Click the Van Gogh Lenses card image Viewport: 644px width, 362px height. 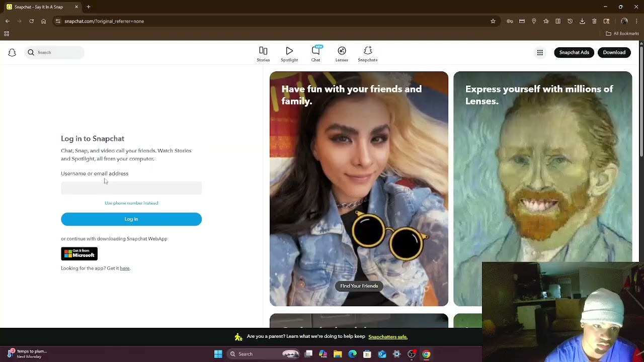(542, 189)
